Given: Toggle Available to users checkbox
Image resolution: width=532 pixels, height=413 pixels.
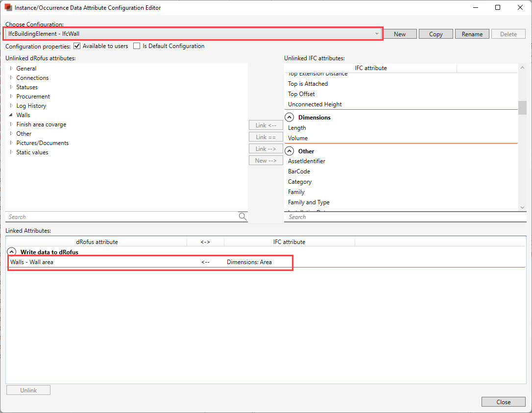Looking at the screenshot, I should coord(77,46).
